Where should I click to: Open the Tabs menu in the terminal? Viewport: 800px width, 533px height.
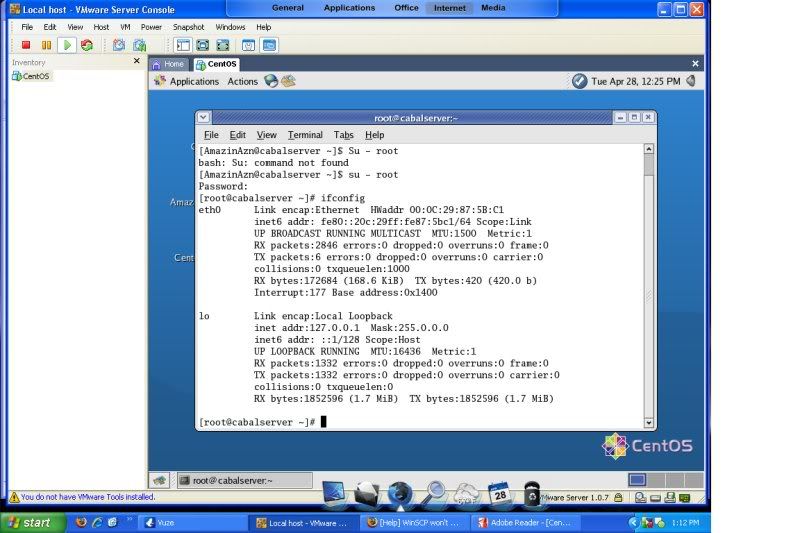(x=343, y=135)
